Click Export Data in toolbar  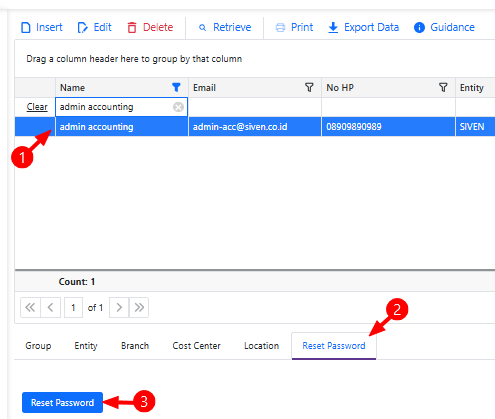[x=363, y=27]
